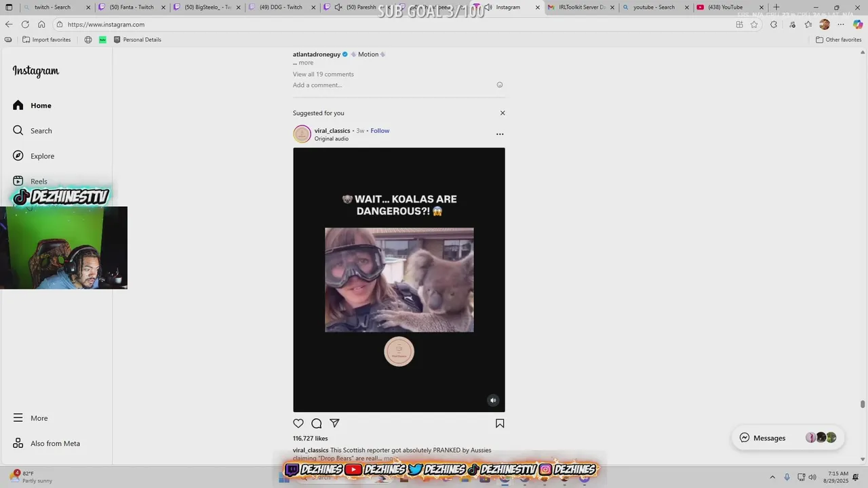
Task: Click the browser Back arrow
Action: point(9,24)
